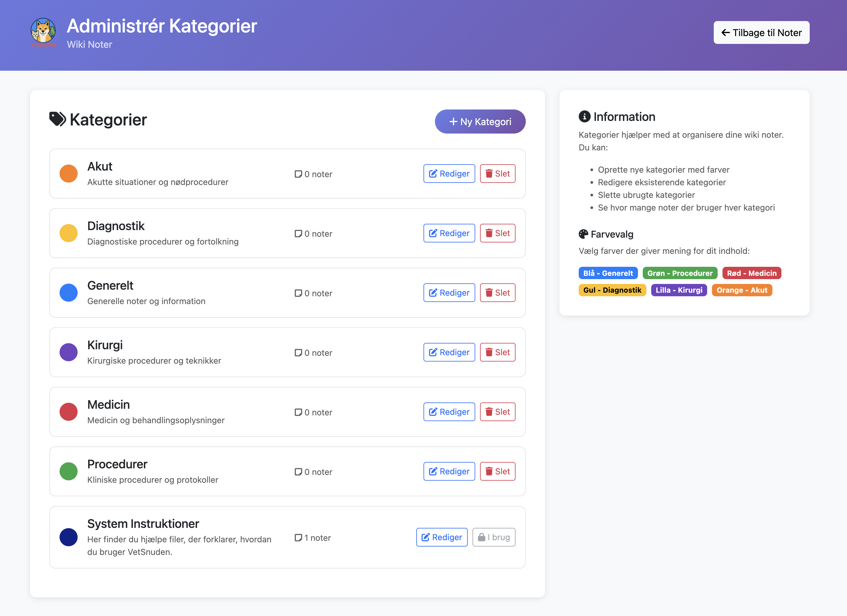Click the palette icon next to Farvevalg

pyautogui.click(x=583, y=234)
